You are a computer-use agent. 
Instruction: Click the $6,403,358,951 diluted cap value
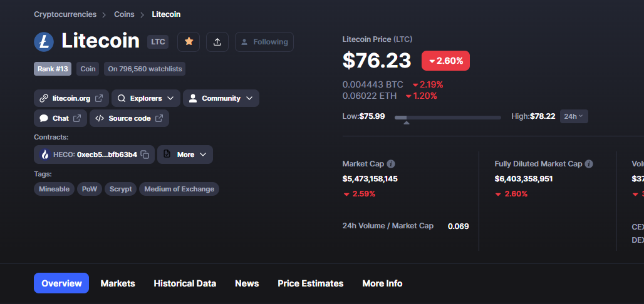524,179
